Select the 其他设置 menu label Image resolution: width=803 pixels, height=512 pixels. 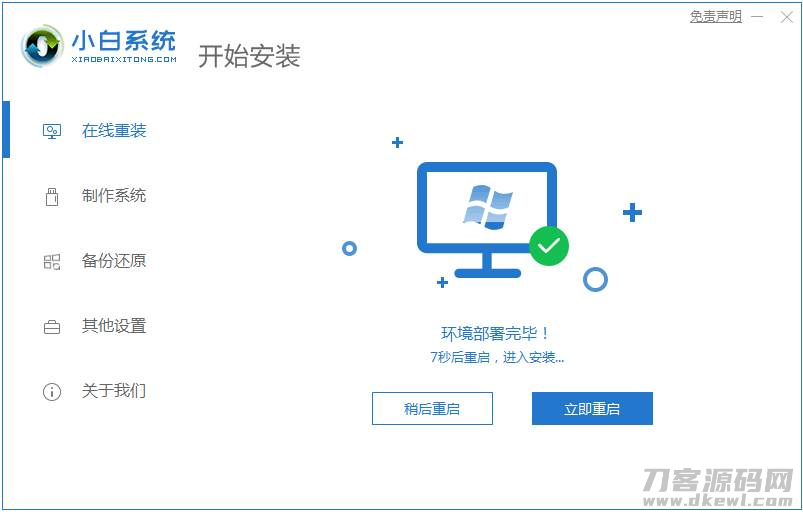[114, 326]
